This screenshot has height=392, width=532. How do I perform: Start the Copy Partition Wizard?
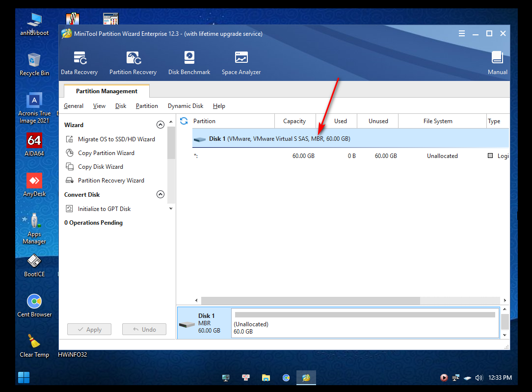101,153
